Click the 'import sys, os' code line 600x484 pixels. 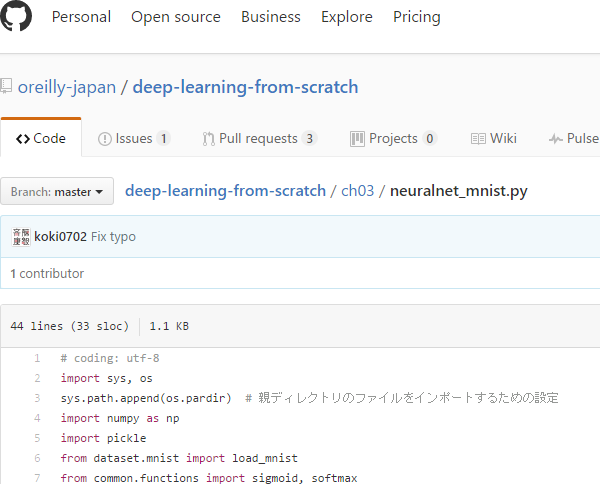[x=106, y=378]
